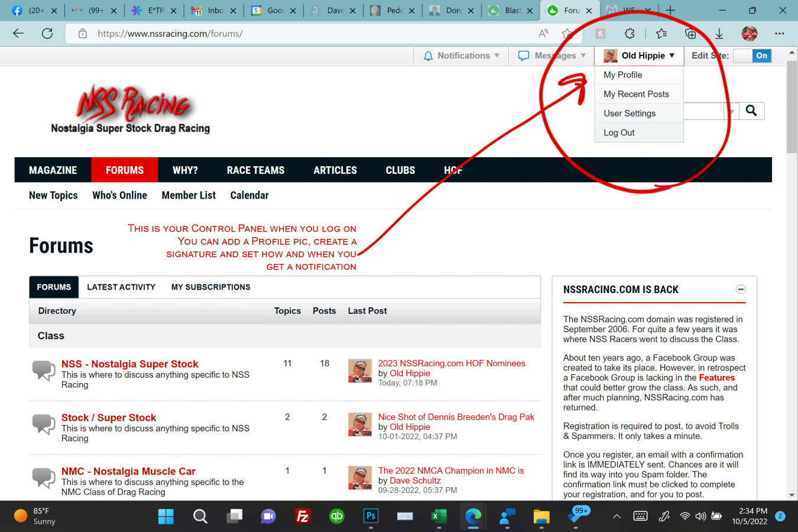This screenshot has width=798, height=532.
Task: Select My Recent Posts menu entry
Action: [639, 94]
